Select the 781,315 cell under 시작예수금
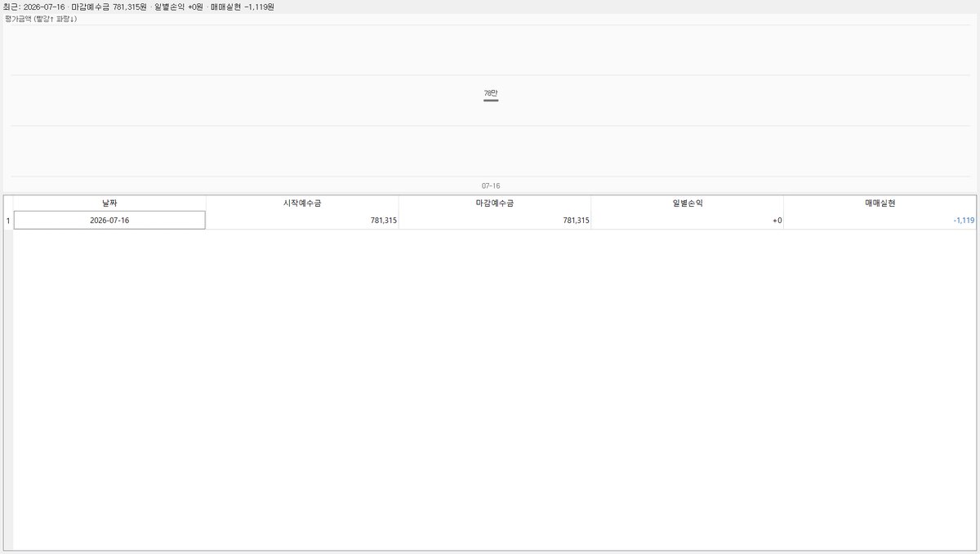This screenshot has width=980, height=554. pos(302,221)
